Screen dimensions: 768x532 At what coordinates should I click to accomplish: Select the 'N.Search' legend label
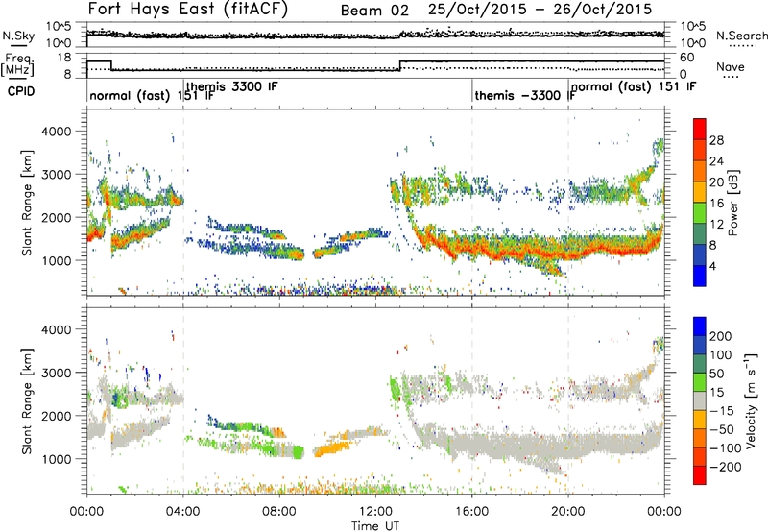741,36
